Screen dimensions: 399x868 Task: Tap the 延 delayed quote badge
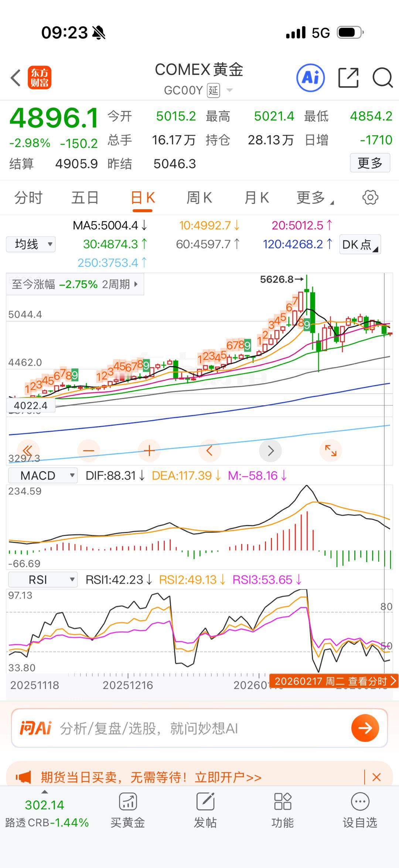coord(214,91)
